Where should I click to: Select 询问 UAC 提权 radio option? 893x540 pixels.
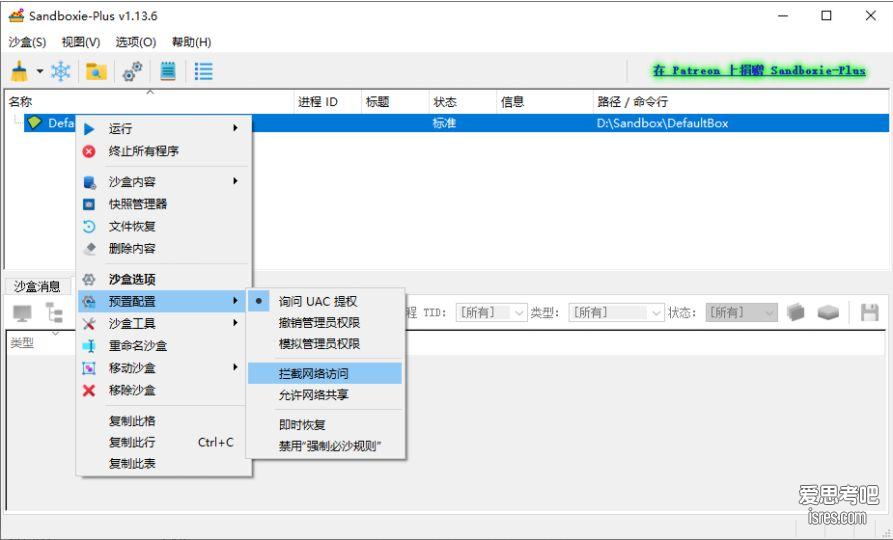click(325, 301)
